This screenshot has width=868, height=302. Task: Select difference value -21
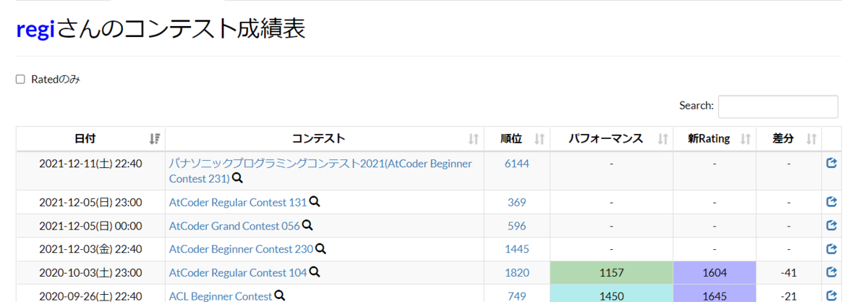788,295
